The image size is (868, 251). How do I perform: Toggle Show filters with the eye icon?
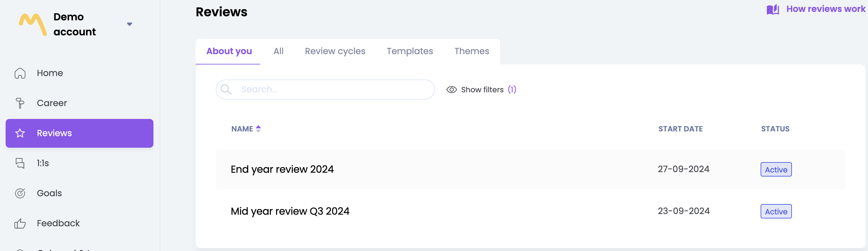(x=451, y=90)
